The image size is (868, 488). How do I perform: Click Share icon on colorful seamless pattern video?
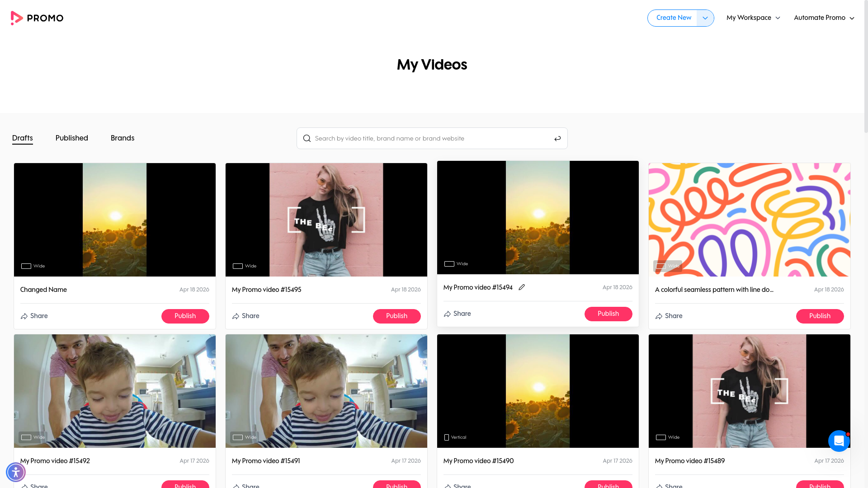click(659, 316)
